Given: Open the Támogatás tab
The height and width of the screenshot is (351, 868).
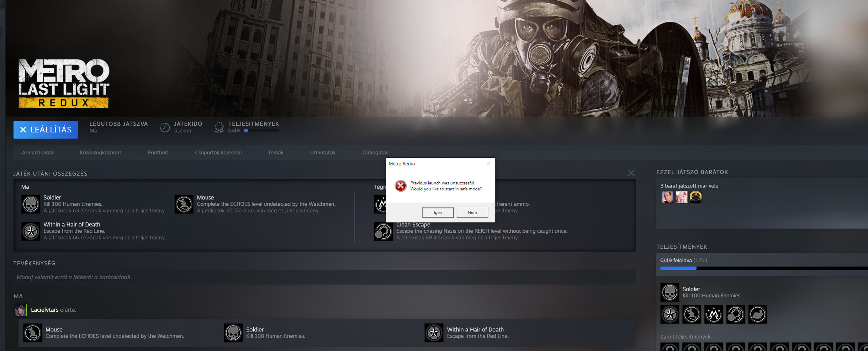Looking at the screenshot, I should 375,152.
